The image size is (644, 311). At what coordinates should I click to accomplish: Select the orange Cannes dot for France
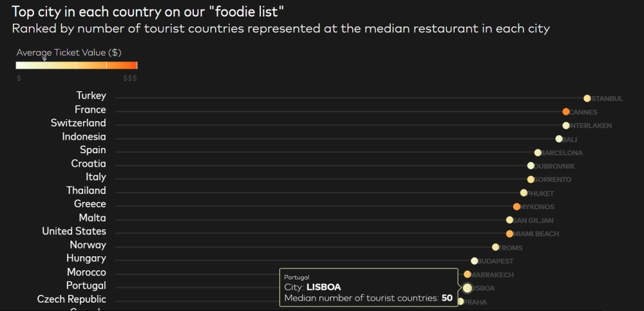pos(566,112)
